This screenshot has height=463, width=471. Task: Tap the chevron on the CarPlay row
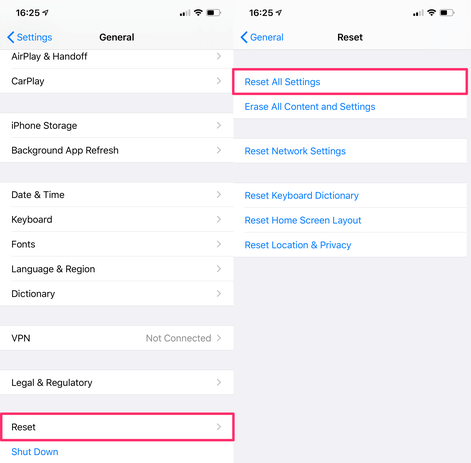(x=219, y=81)
